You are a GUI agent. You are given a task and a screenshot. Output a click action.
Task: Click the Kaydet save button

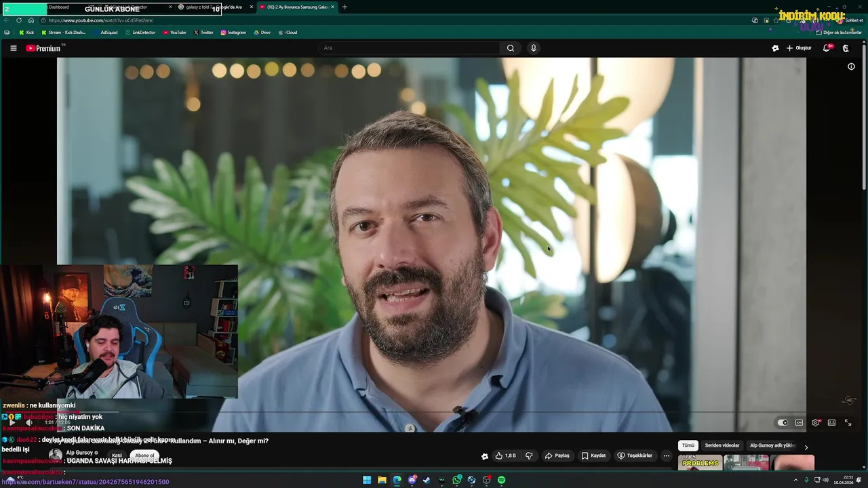(x=593, y=455)
